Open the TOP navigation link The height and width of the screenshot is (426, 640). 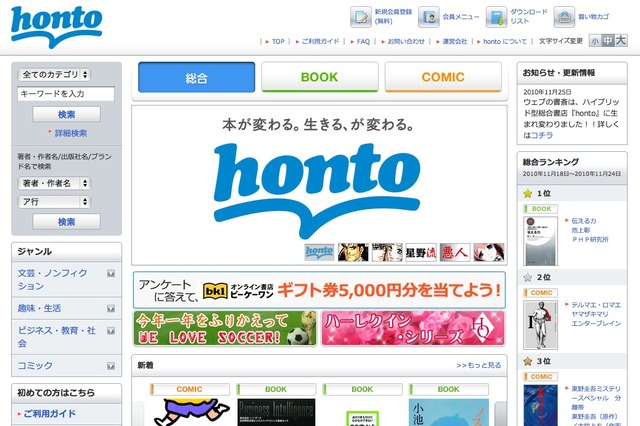point(278,41)
